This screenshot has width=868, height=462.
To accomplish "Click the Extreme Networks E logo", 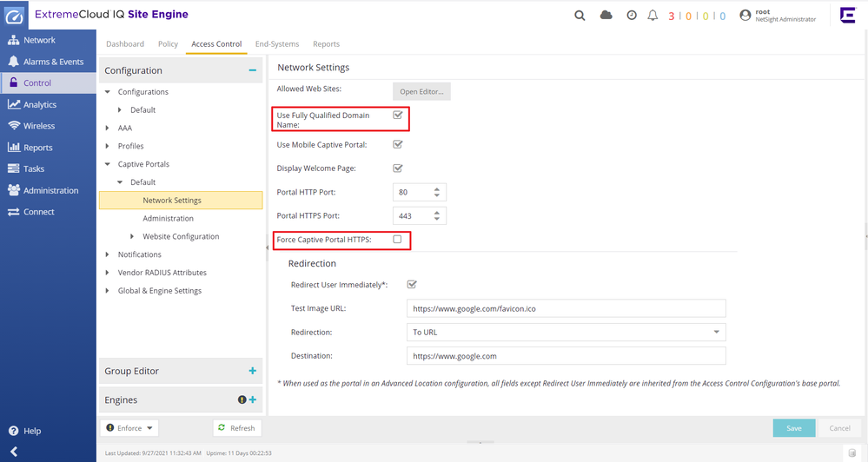I will 847,15.
